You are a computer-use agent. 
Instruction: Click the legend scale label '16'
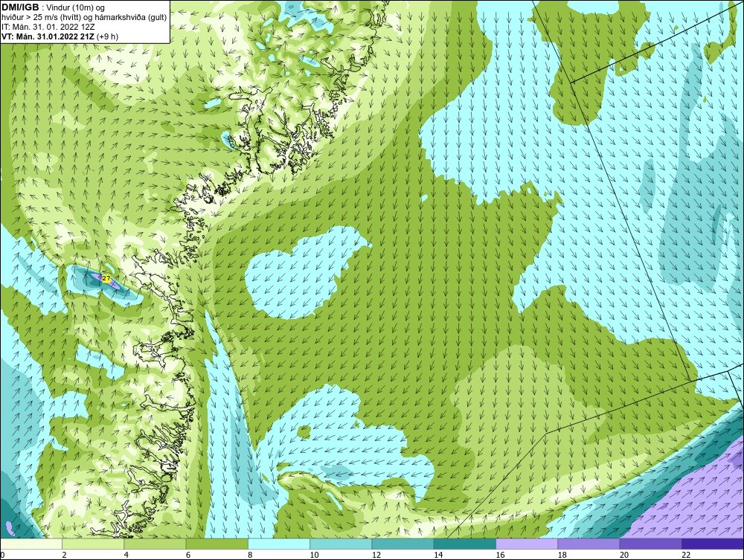pyautogui.click(x=501, y=556)
